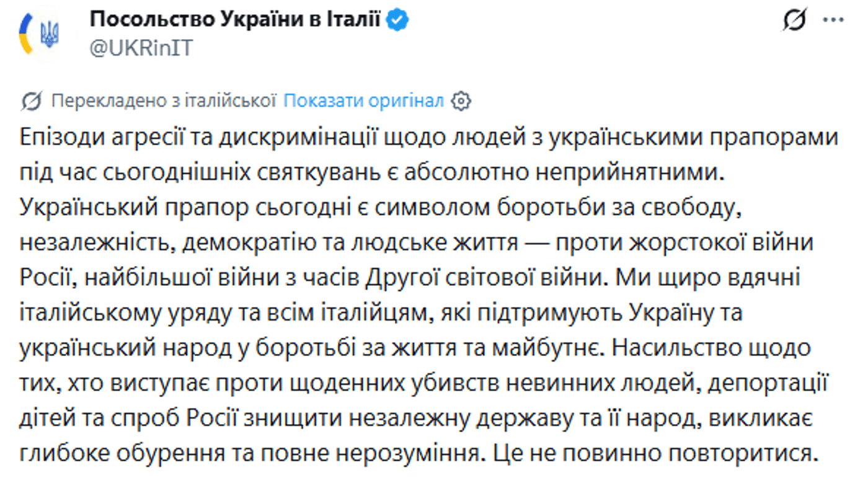Click the 'Перекладено з італійської' label
The image size is (868, 483).
pyautogui.click(x=163, y=100)
